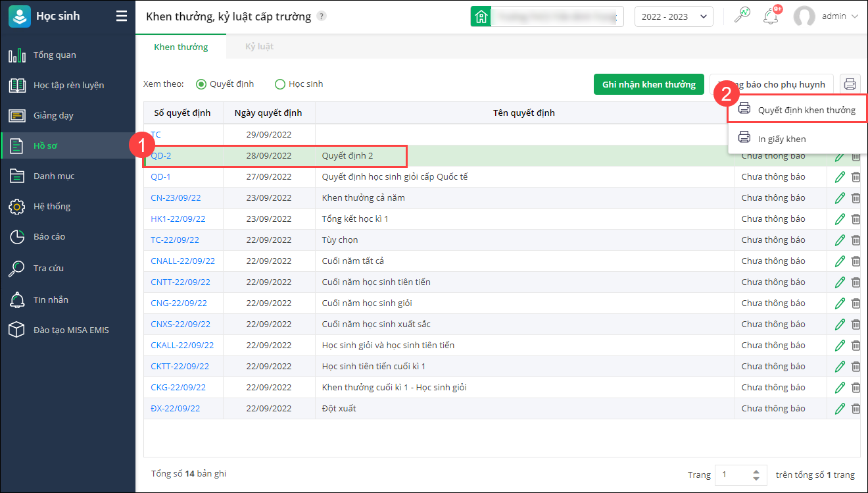
Task: Edit the Tổng kết học kì 1 row
Action: (840, 219)
